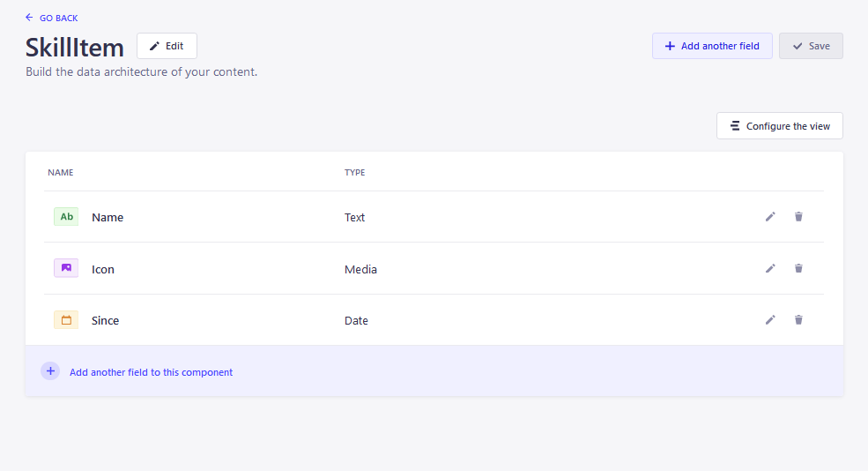
Task: Click the TYPE column header
Action: tap(355, 172)
